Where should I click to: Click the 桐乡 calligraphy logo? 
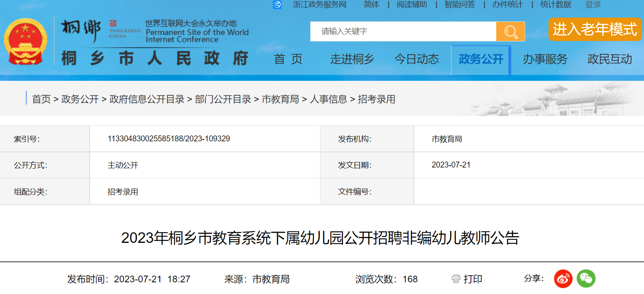pos(81,30)
